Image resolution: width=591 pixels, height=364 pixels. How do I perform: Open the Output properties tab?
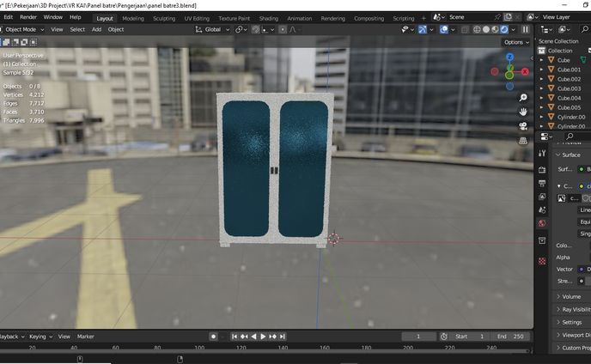pyautogui.click(x=542, y=184)
